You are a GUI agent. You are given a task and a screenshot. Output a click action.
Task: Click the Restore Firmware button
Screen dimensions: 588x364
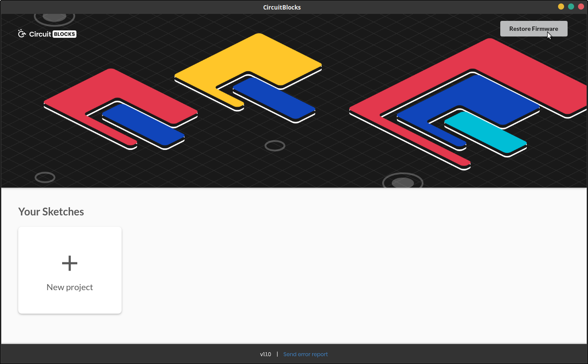534,29
